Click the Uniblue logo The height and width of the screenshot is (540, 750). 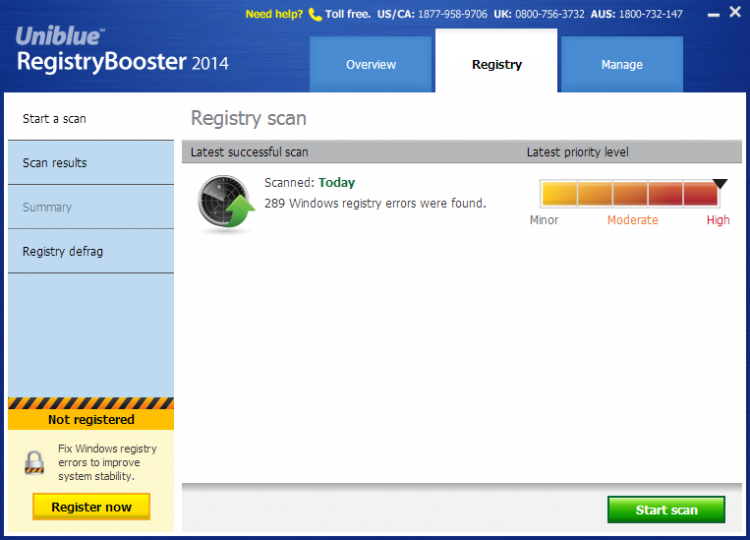coord(59,36)
